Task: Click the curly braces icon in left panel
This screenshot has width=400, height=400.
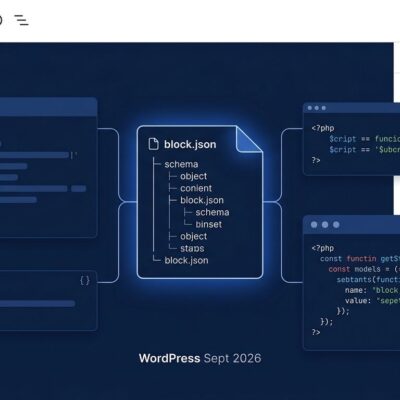Action: [x=85, y=281]
